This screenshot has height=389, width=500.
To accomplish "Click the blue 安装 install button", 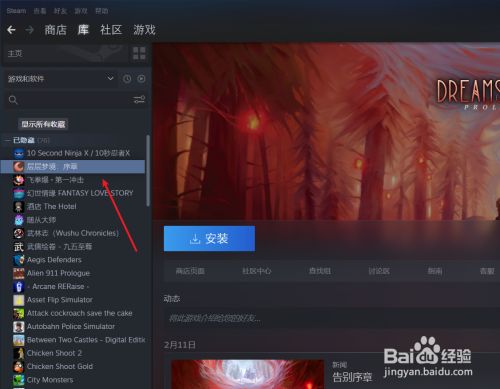I will 209,239.
